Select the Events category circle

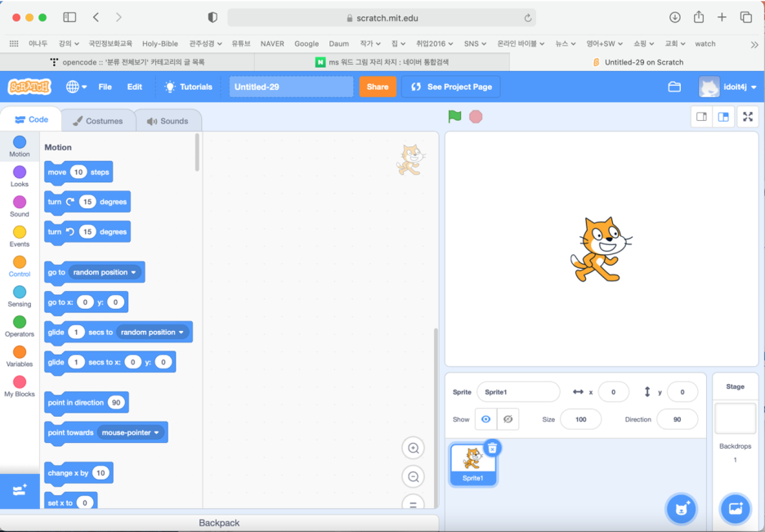pyautogui.click(x=20, y=232)
